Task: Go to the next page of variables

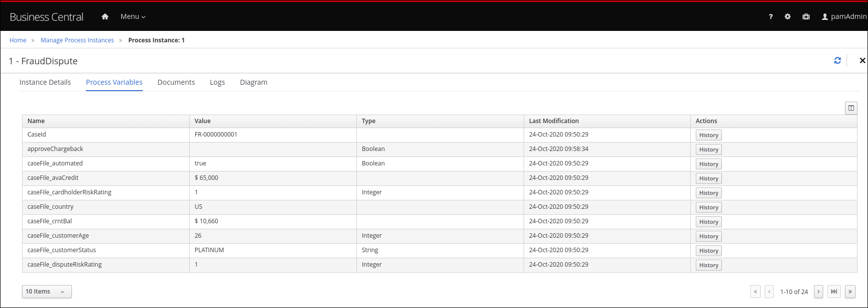Action: [x=819, y=292]
